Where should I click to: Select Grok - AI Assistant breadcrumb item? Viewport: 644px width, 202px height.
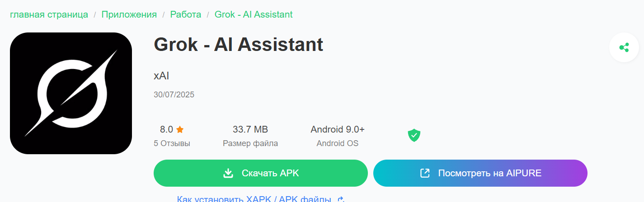[x=254, y=14]
